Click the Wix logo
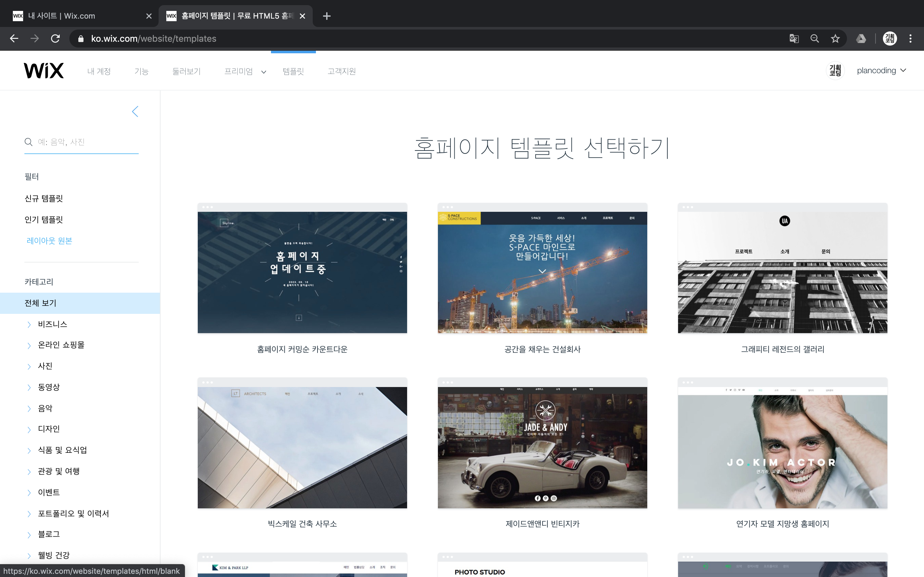Screen dimensions: 924x577 click(44, 71)
